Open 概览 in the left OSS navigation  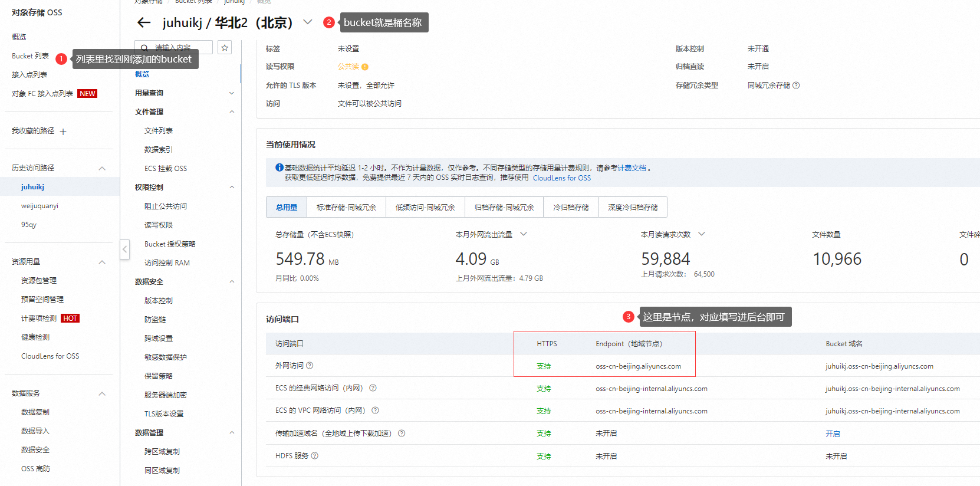pos(19,37)
